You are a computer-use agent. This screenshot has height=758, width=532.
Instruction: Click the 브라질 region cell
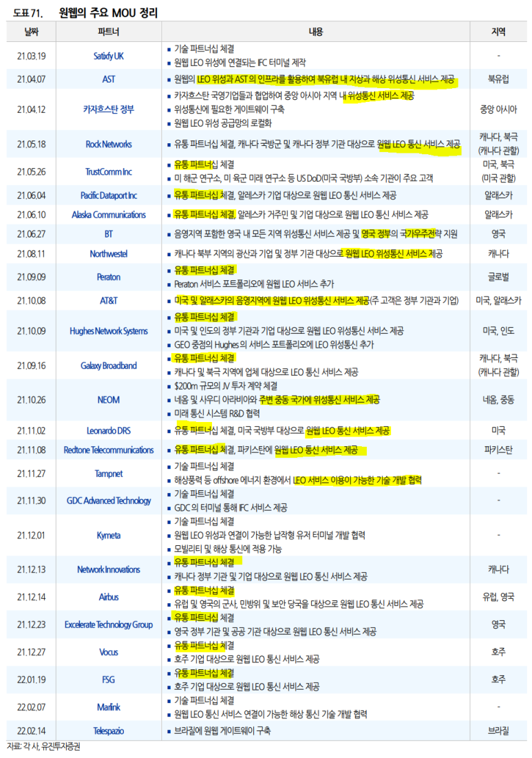click(499, 731)
